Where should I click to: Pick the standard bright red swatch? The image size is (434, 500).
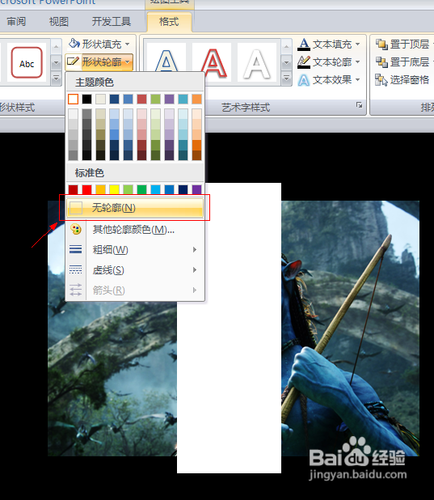pyautogui.click(x=87, y=190)
